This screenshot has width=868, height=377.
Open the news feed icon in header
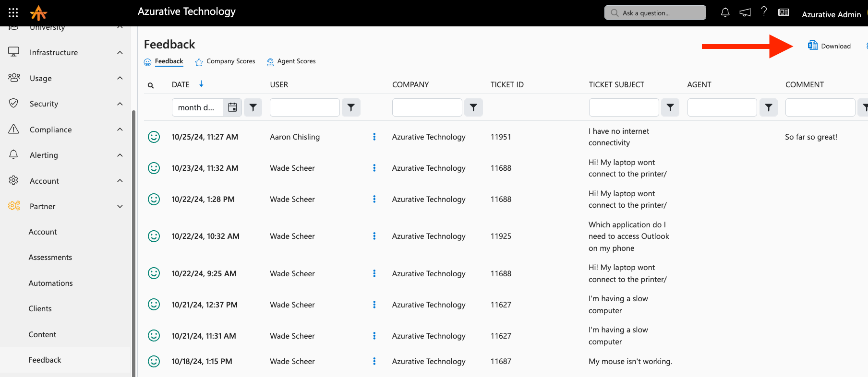tap(784, 12)
